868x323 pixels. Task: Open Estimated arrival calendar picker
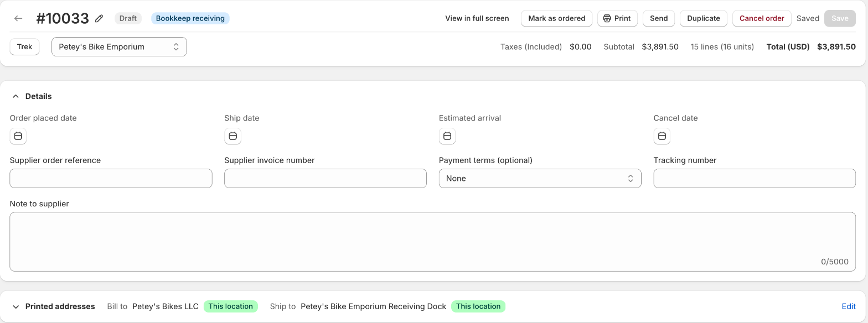pyautogui.click(x=447, y=136)
